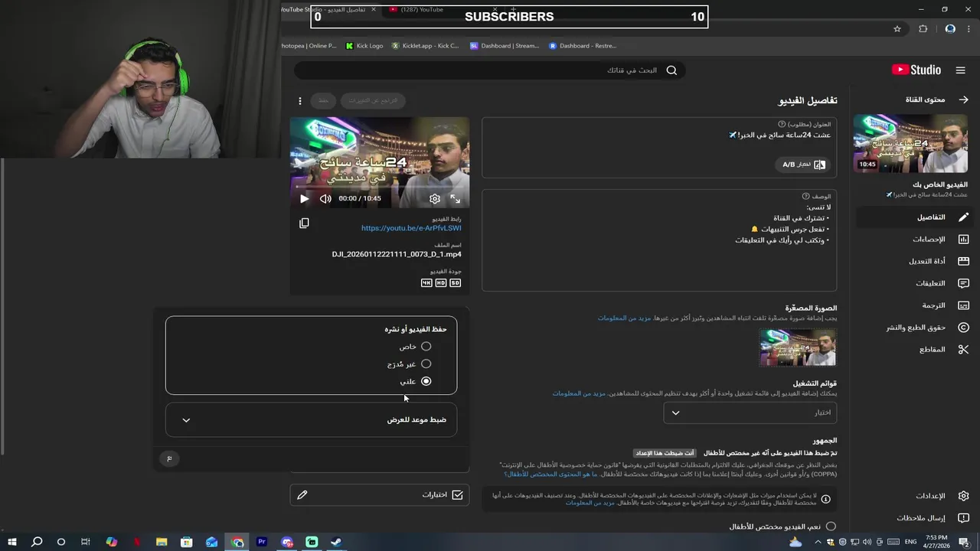980x551 pixels.
Task: Open Dashboard - Restre... bookmark
Action: point(583,46)
